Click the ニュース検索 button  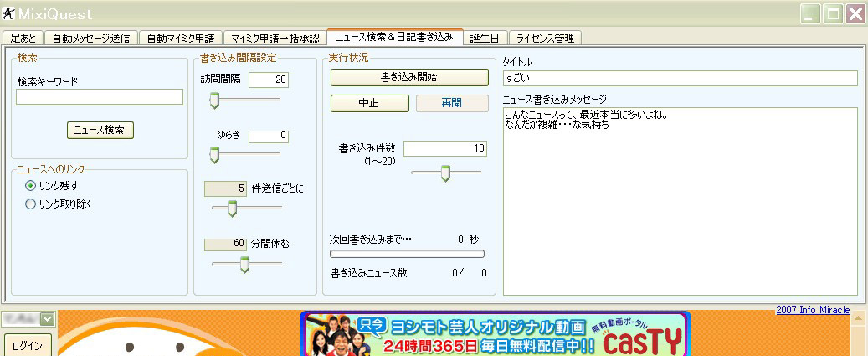pyautogui.click(x=100, y=130)
